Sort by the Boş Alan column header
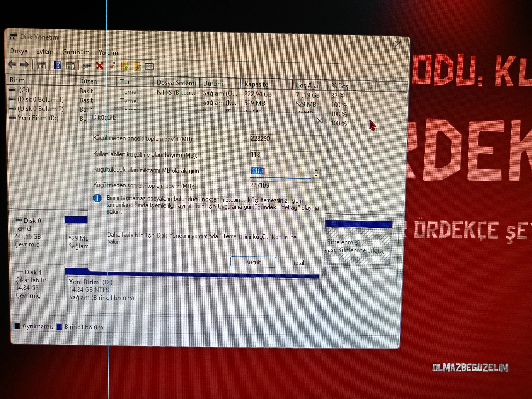532x399 pixels. [310, 85]
